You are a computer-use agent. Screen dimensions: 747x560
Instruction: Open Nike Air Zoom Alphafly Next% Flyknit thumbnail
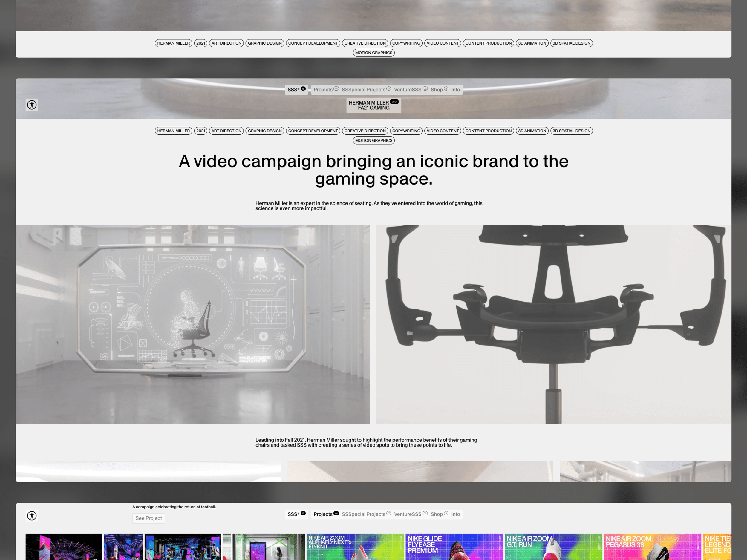click(355, 546)
